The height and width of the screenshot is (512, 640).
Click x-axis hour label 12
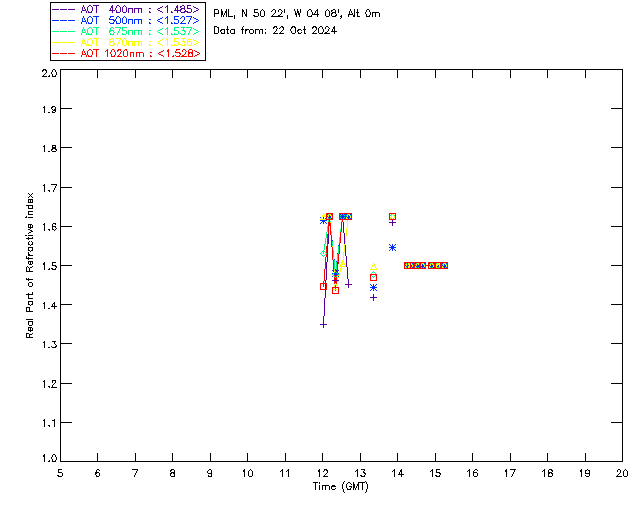tap(322, 473)
